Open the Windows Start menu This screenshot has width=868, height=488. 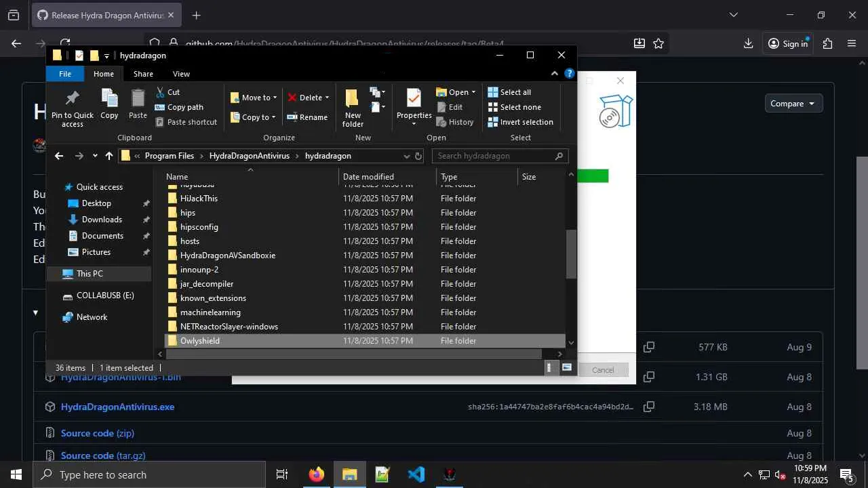point(16,474)
